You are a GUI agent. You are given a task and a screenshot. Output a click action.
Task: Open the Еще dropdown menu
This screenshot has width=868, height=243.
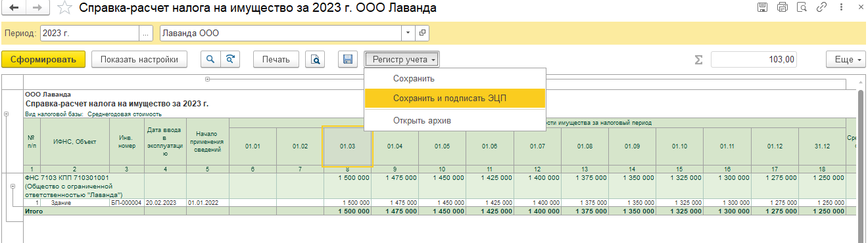point(845,59)
